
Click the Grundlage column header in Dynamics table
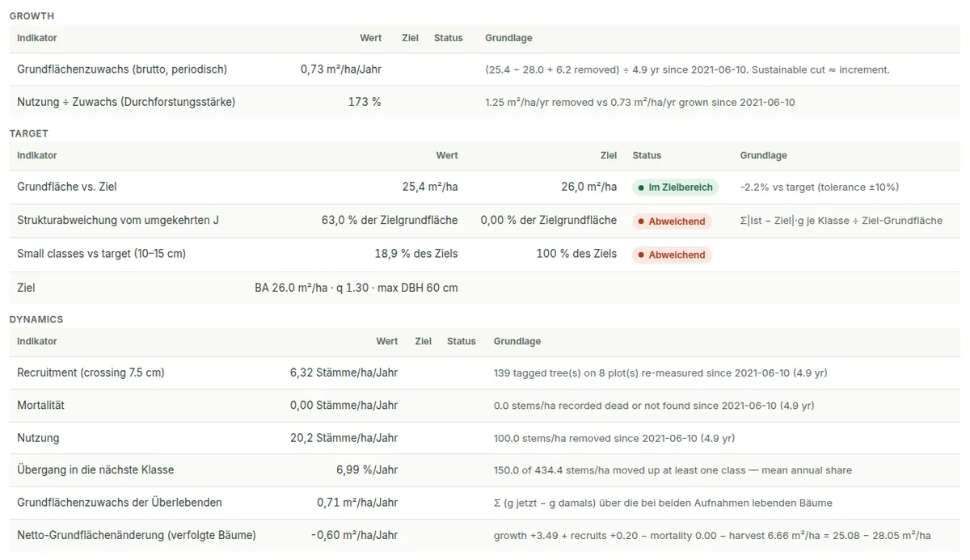[x=517, y=341]
